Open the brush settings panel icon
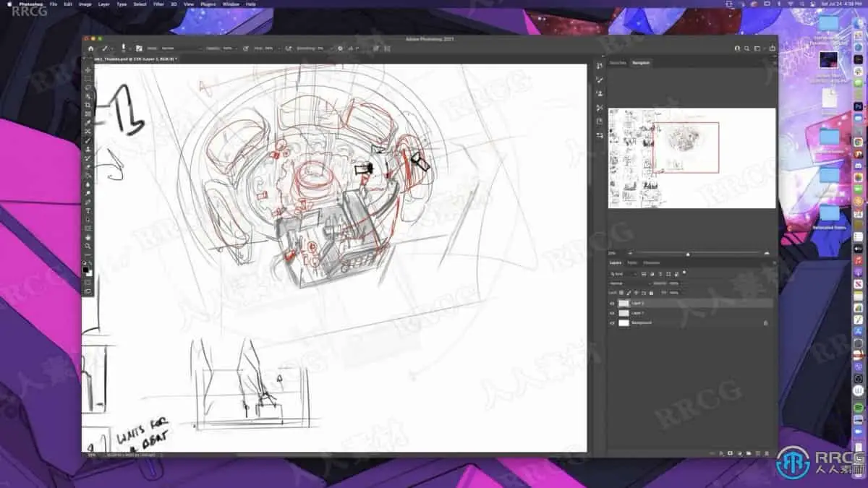This screenshot has width=868, height=488. (x=139, y=48)
